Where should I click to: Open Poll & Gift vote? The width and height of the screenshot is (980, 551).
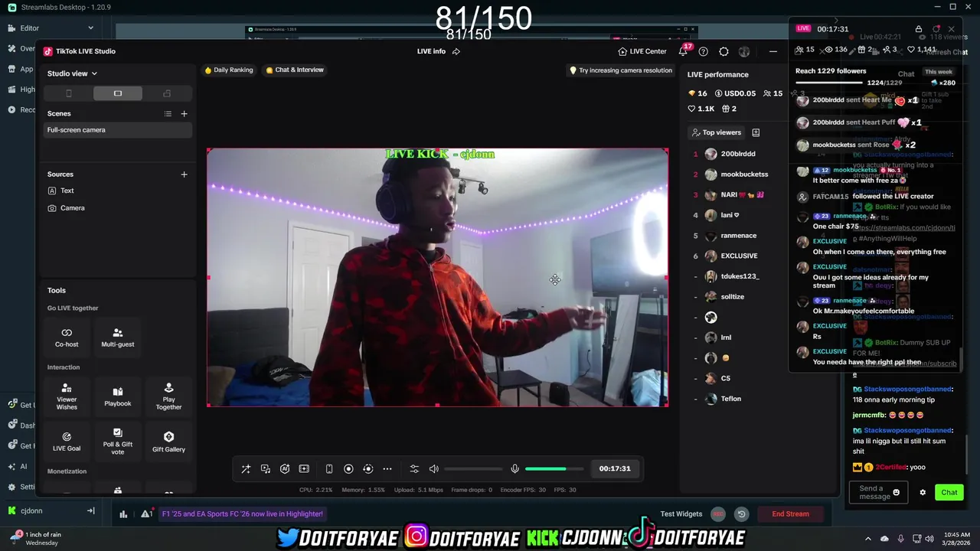pos(118,442)
